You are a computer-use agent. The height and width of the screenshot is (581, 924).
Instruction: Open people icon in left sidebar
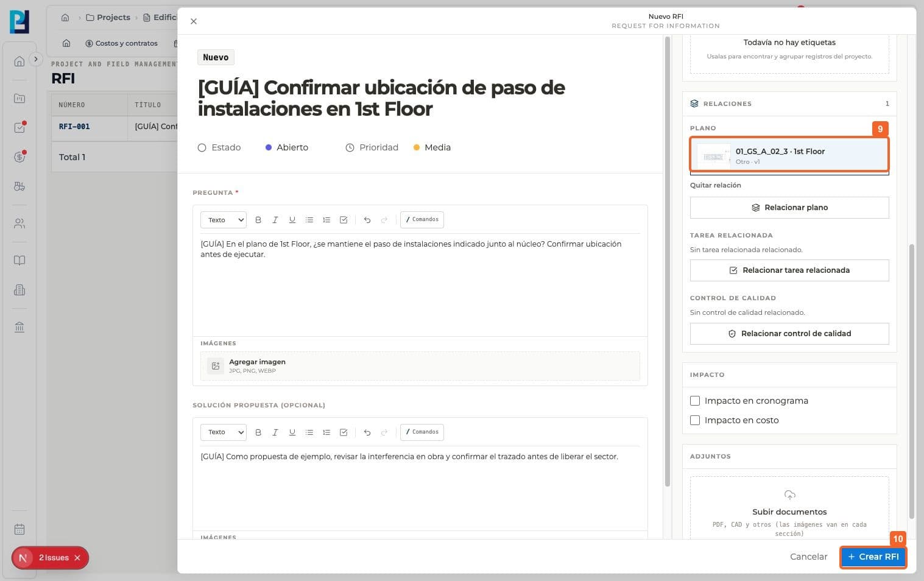pyautogui.click(x=19, y=224)
